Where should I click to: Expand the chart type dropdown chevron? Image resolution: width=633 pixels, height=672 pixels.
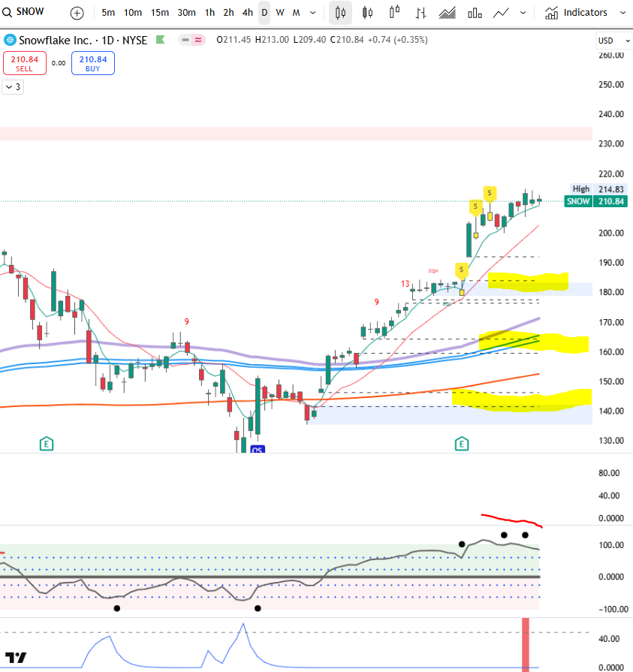click(523, 13)
